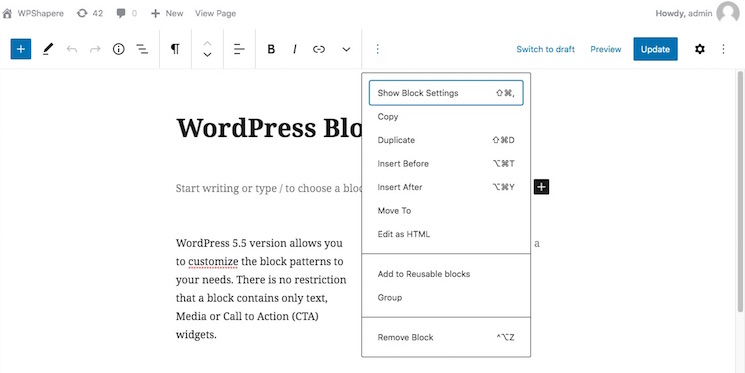Screen dimensions: 745x373
Task: Open the editor options menu at far right
Action: pyautogui.click(x=723, y=49)
